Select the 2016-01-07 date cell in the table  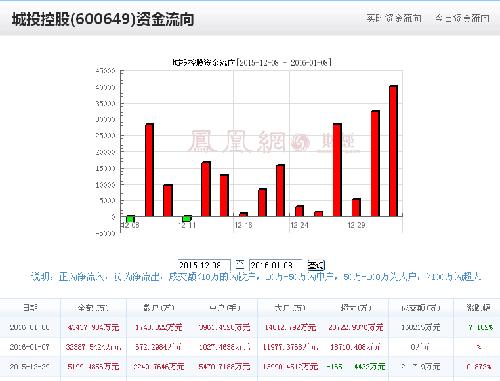point(30,347)
